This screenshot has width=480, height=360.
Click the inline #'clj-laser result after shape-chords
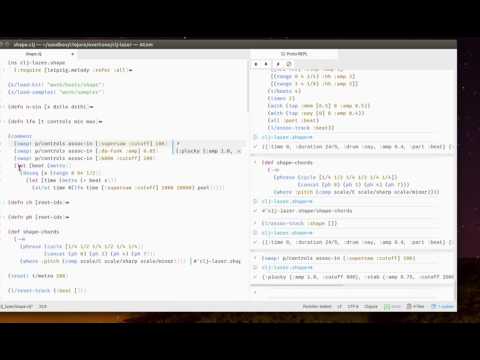217,261
